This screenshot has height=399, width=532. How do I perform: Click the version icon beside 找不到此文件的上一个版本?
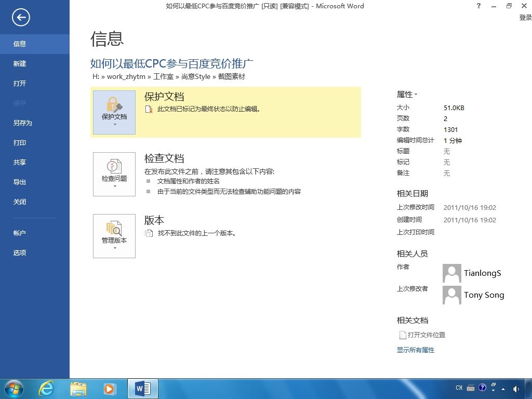[x=149, y=233]
